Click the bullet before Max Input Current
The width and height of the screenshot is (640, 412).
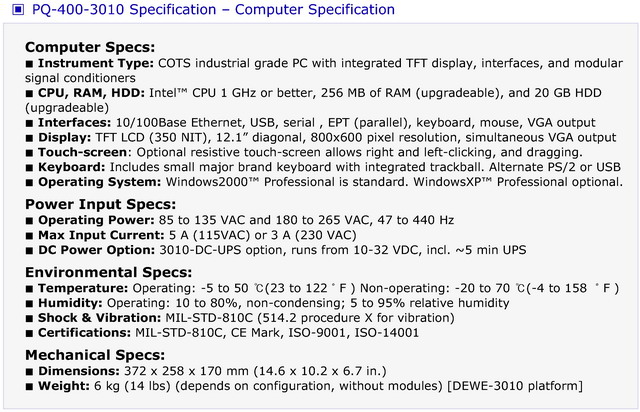tap(29, 236)
